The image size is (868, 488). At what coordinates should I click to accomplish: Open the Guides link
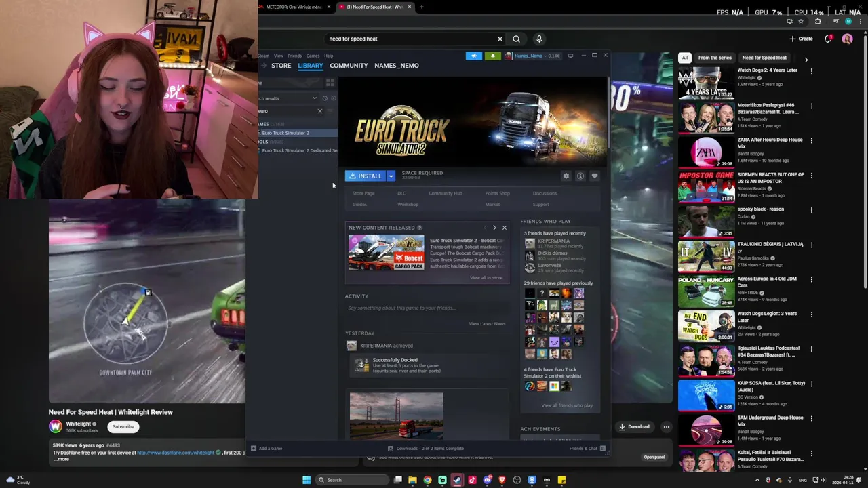359,205
